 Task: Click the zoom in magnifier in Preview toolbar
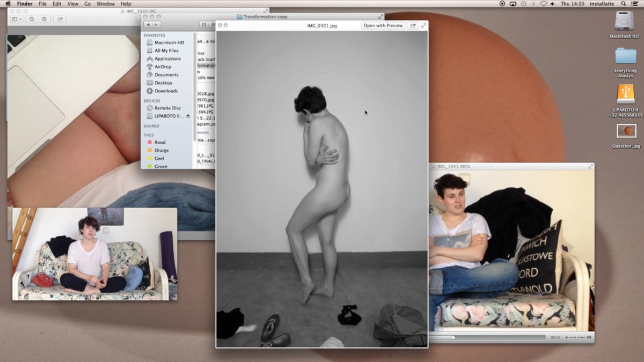click(x=44, y=19)
